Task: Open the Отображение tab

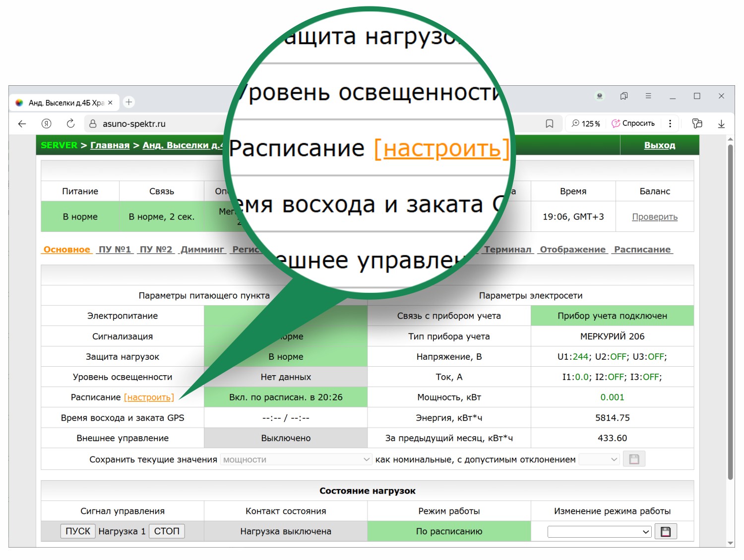Action: tap(573, 249)
